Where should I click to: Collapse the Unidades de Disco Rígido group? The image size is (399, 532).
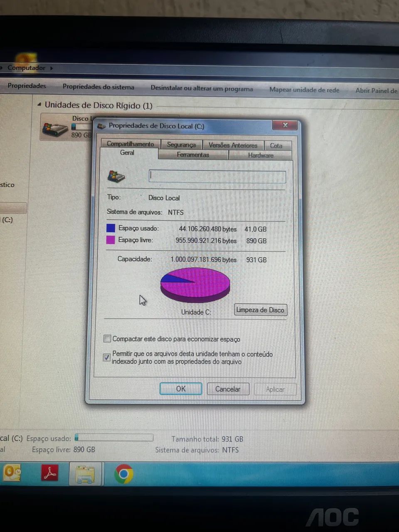point(39,105)
